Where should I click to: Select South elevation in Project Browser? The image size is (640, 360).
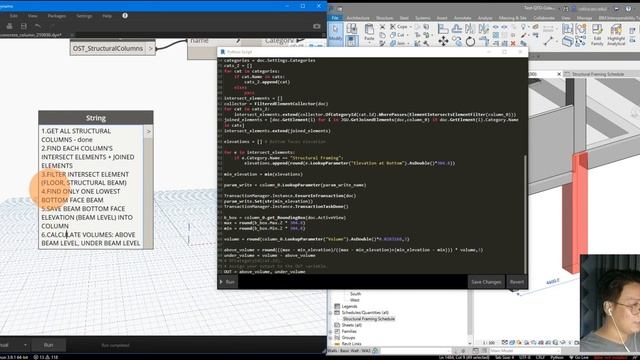356,293
